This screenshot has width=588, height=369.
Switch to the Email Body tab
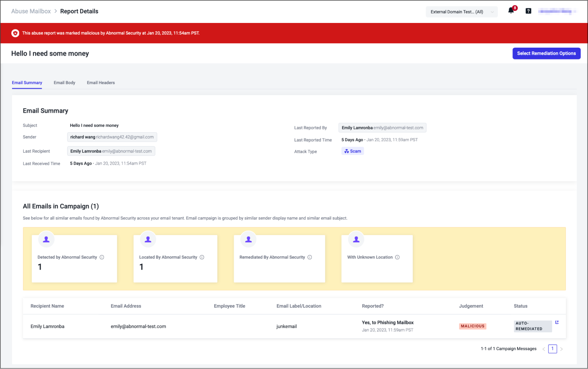pyautogui.click(x=64, y=83)
